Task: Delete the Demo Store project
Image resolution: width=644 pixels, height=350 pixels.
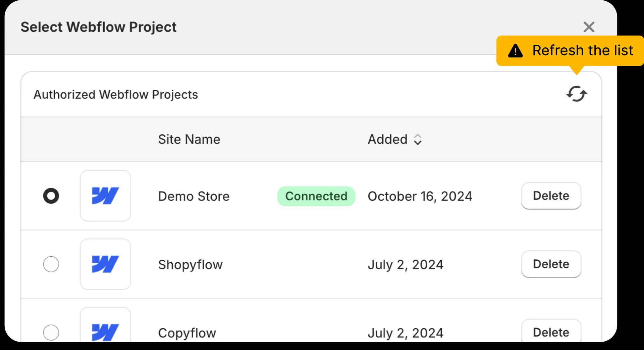Action: pos(551,196)
